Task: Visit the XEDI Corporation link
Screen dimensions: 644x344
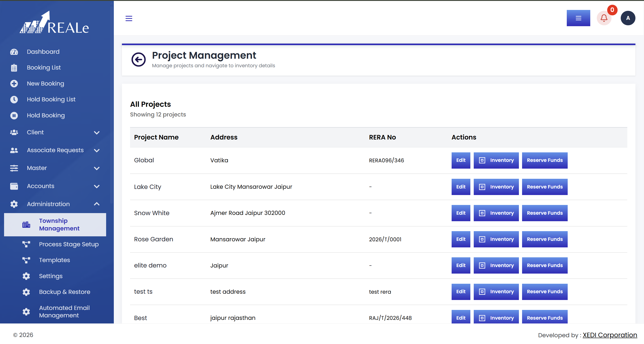Action: (x=610, y=335)
